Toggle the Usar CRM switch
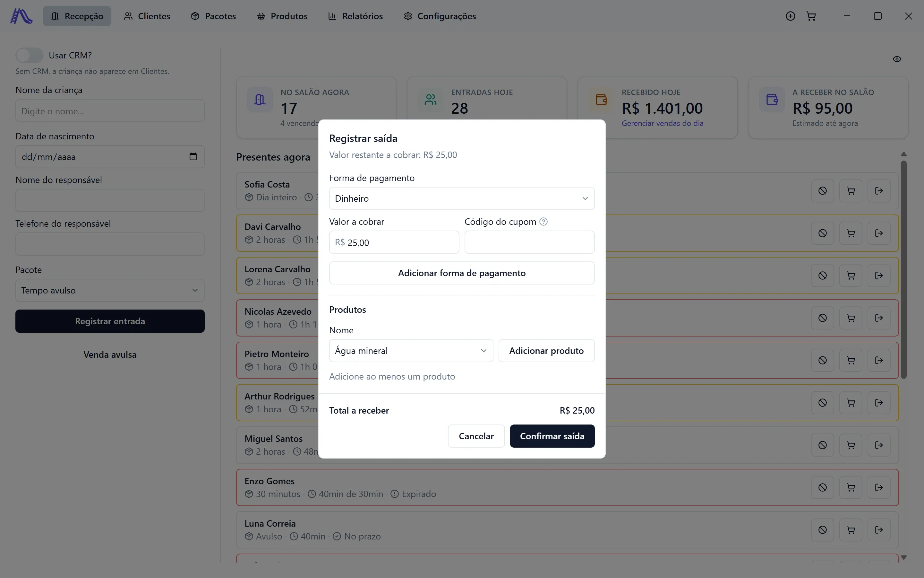 click(x=30, y=56)
